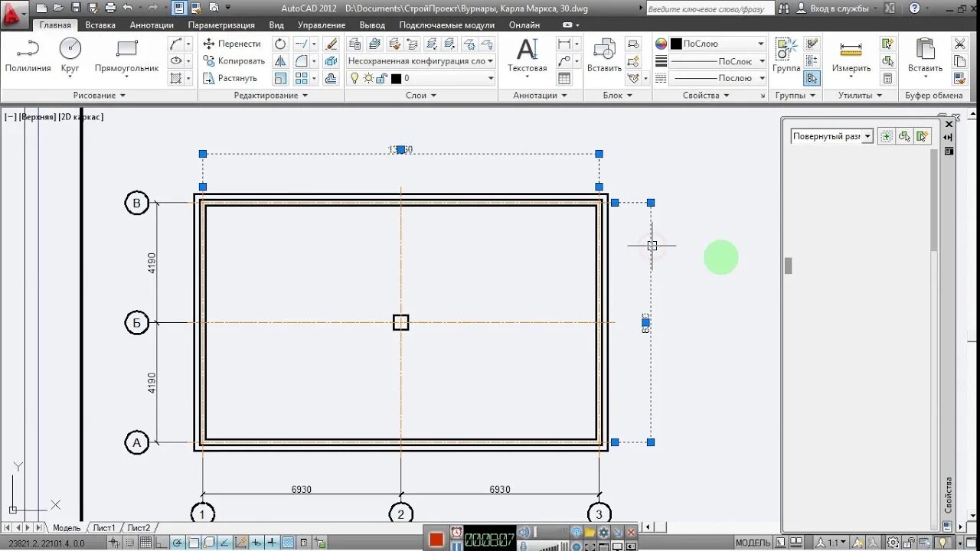Screen dimensions: 980x551
Task: Select the Circle (Круг) tool
Action: 70,56
